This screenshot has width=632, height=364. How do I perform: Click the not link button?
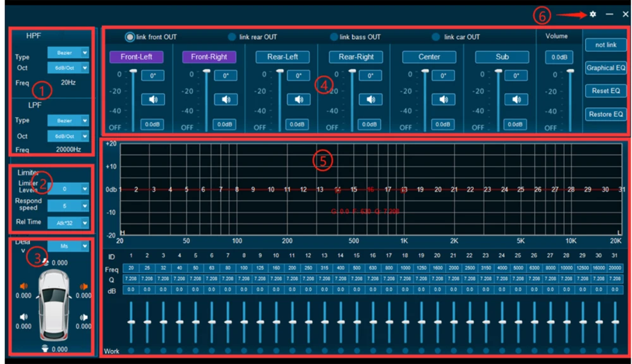[606, 45]
